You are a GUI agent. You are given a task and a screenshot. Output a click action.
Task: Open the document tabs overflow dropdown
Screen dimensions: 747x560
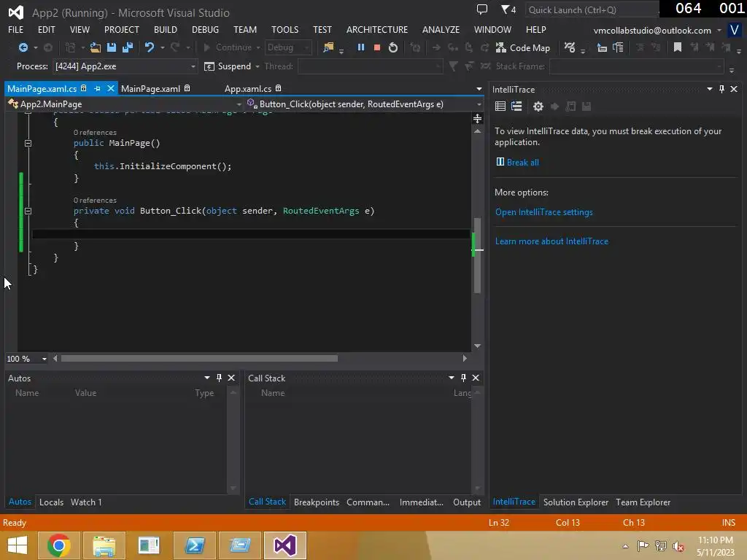[479, 89]
